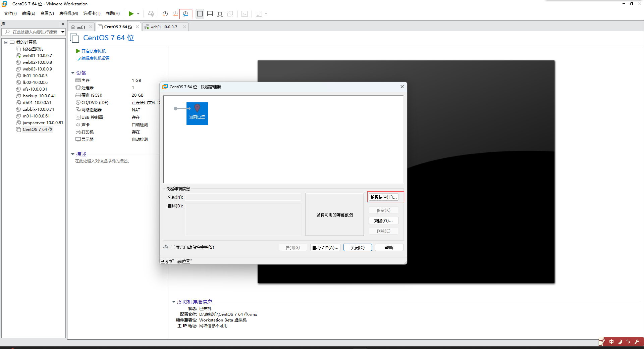Image resolution: width=644 pixels, height=349 pixels.
Task: Click the send Ctrl+Alt+Del toolbar icon
Action: pos(151,14)
